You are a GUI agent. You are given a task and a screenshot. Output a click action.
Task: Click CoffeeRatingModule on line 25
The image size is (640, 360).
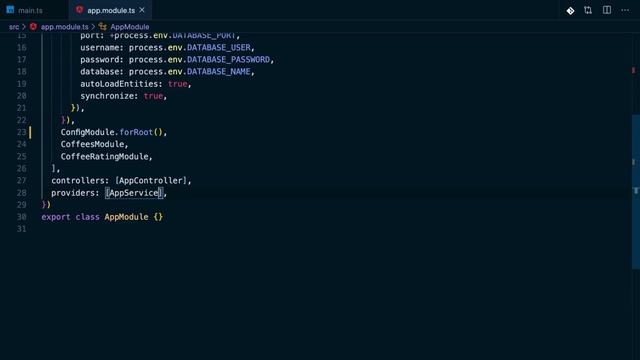point(104,156)
